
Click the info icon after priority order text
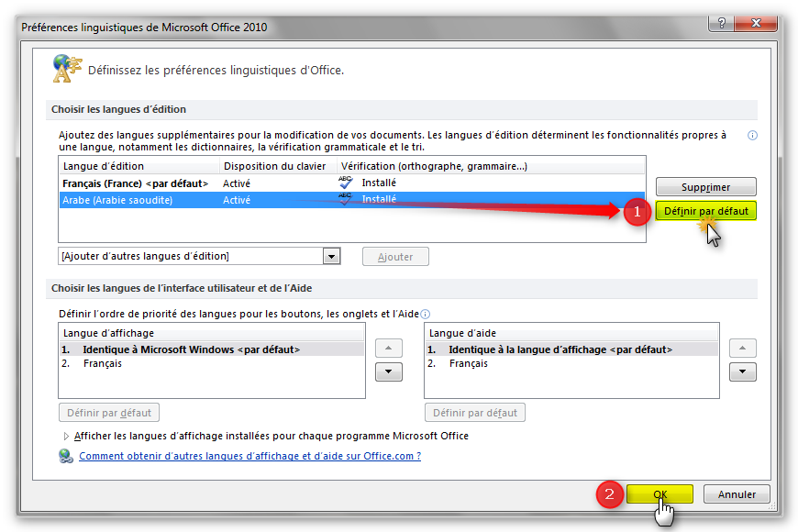(426, 314)
